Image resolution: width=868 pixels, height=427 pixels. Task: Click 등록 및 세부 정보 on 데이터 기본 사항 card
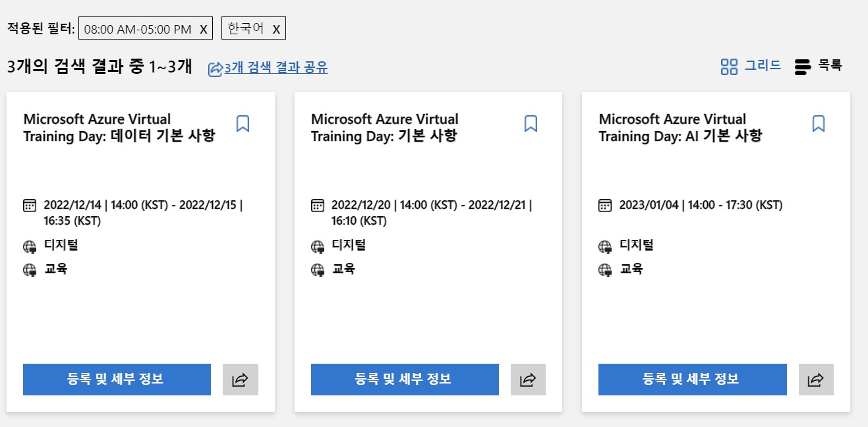[x=117, y=380]
